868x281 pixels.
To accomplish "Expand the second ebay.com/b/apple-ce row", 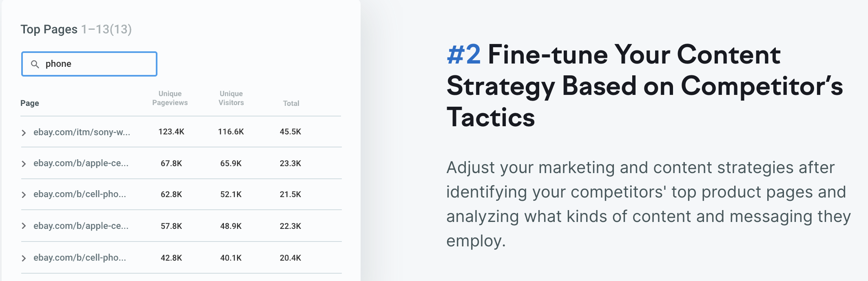I will 24,226.
